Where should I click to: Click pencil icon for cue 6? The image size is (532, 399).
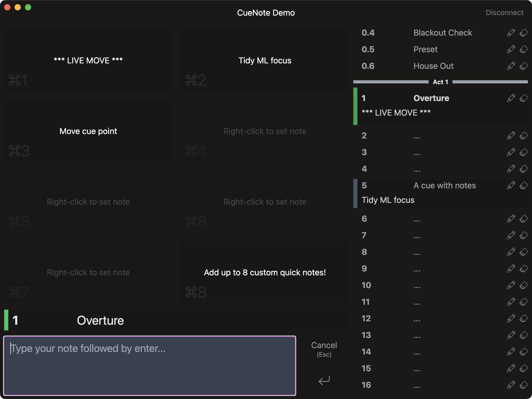click(511, 219)
